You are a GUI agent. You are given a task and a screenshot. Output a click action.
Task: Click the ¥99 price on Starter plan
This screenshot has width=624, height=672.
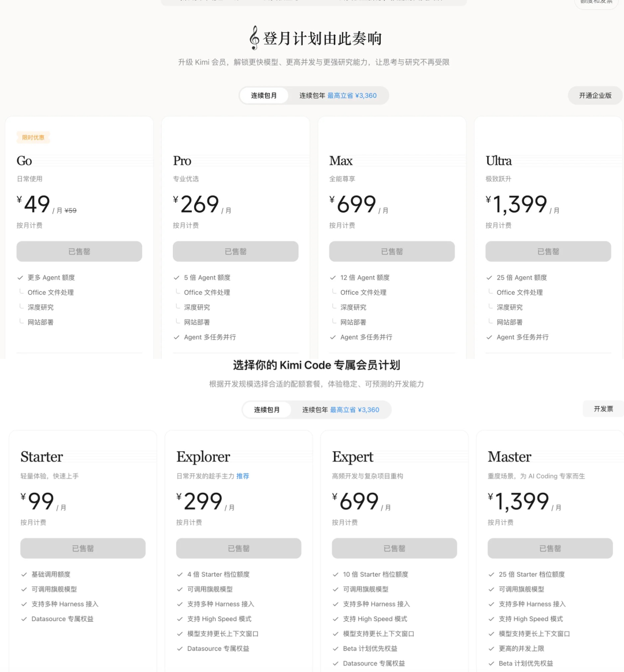[38, 501]
